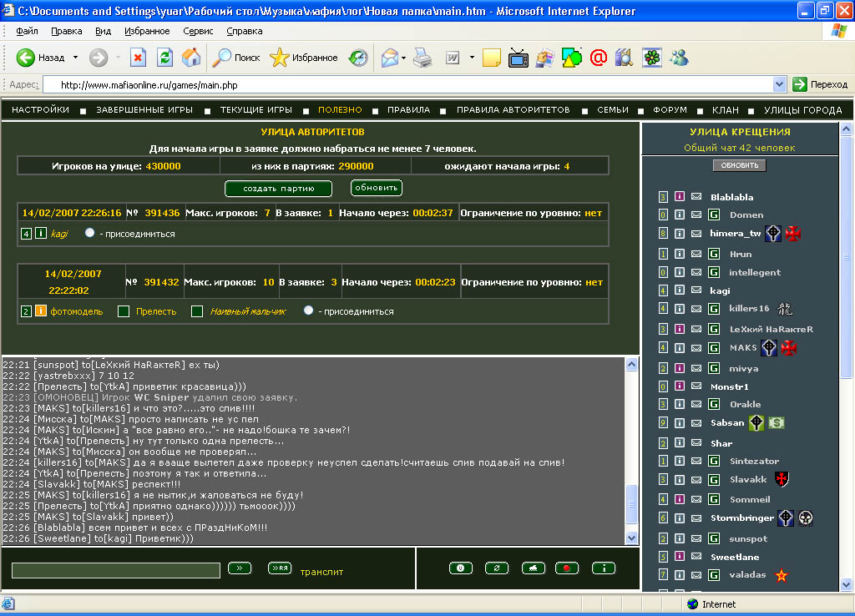Viewport: 855px width, 616px height.
Task: Click the address bar URL field
Action: click(x=407, y=84)
